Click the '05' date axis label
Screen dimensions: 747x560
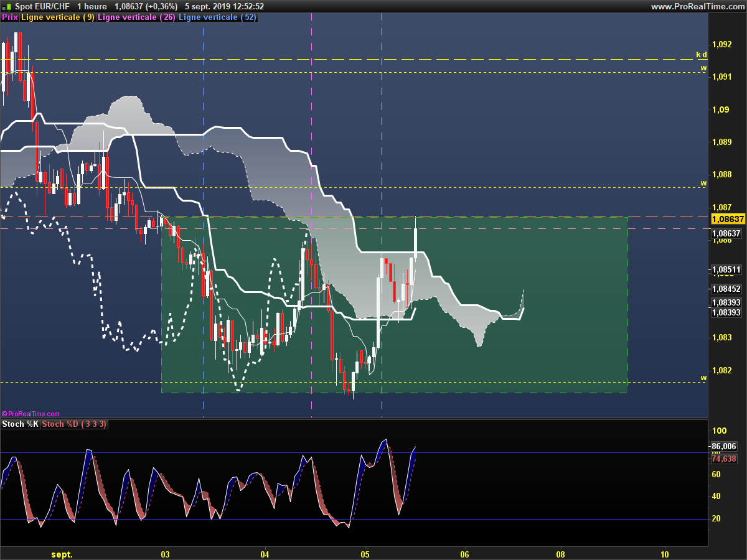tap(365, 554)
